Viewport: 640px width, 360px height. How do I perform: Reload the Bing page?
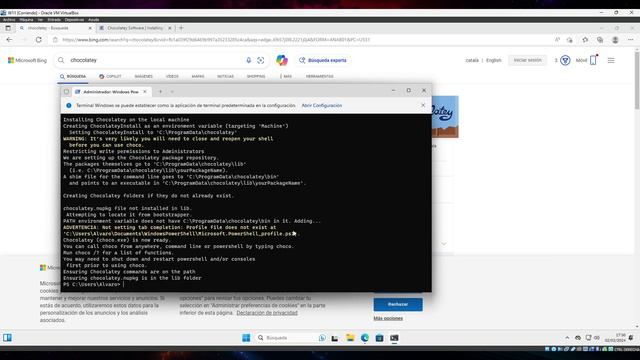pyautogui.click(x=38, y=40)
